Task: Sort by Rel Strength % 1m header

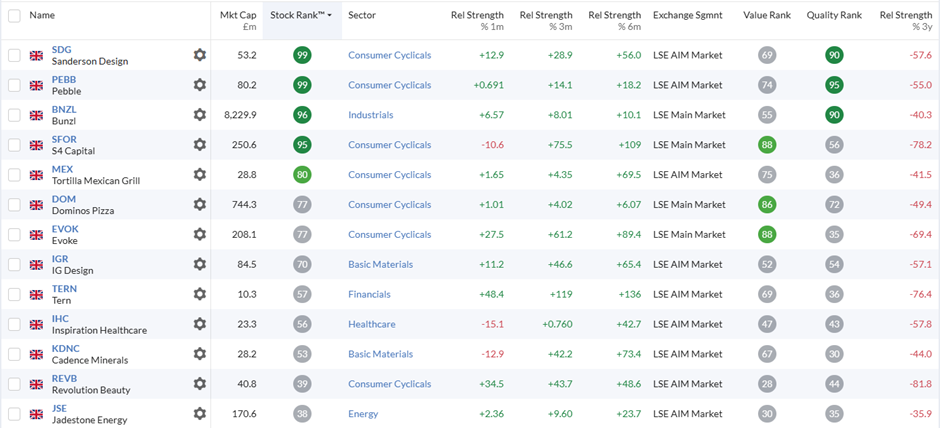Action: tap(477, 20)
